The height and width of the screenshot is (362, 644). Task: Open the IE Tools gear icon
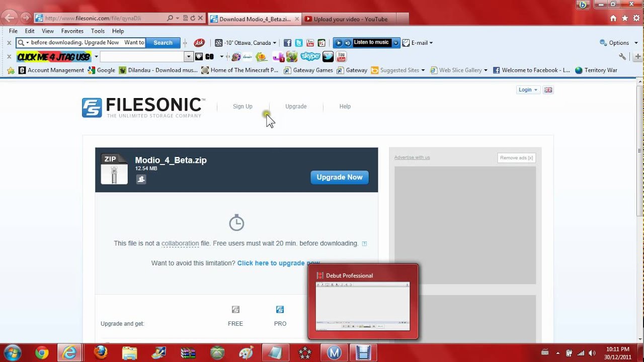(636, 18)
